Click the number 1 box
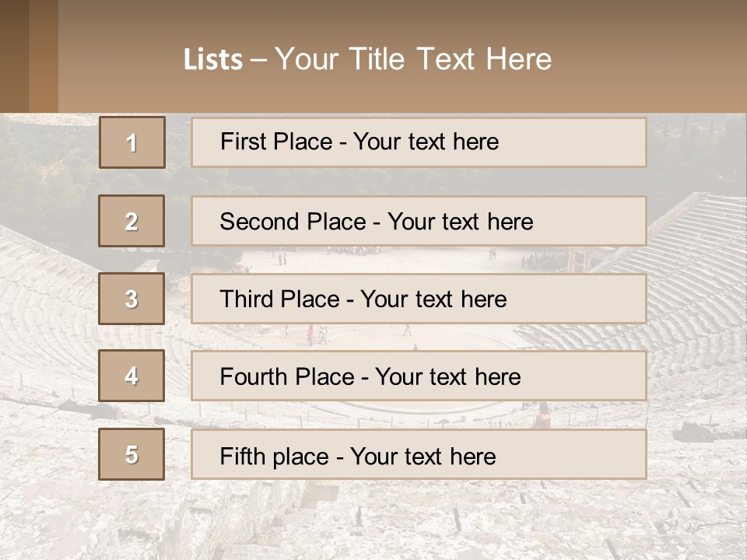747x560 pixels. click(132, 142)
